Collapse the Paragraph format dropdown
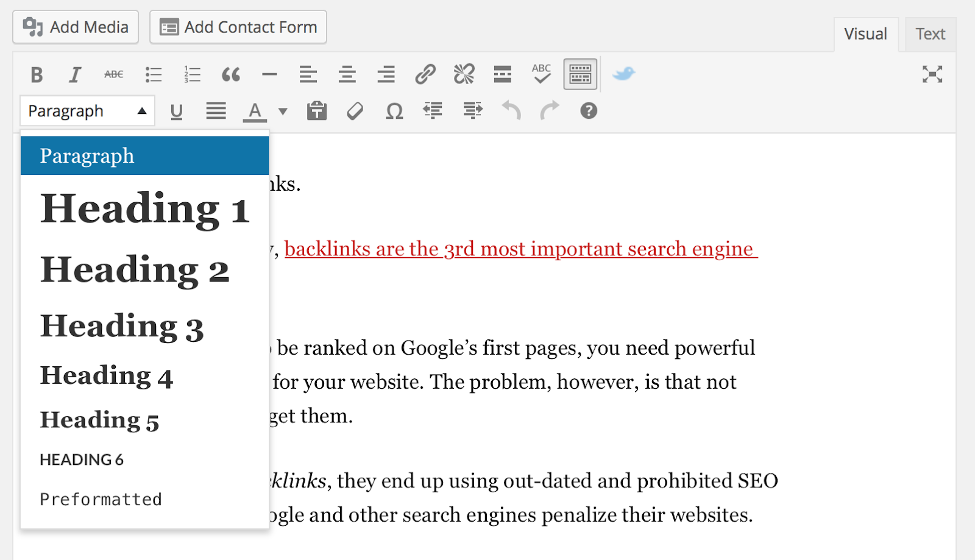 click(87, 111)
